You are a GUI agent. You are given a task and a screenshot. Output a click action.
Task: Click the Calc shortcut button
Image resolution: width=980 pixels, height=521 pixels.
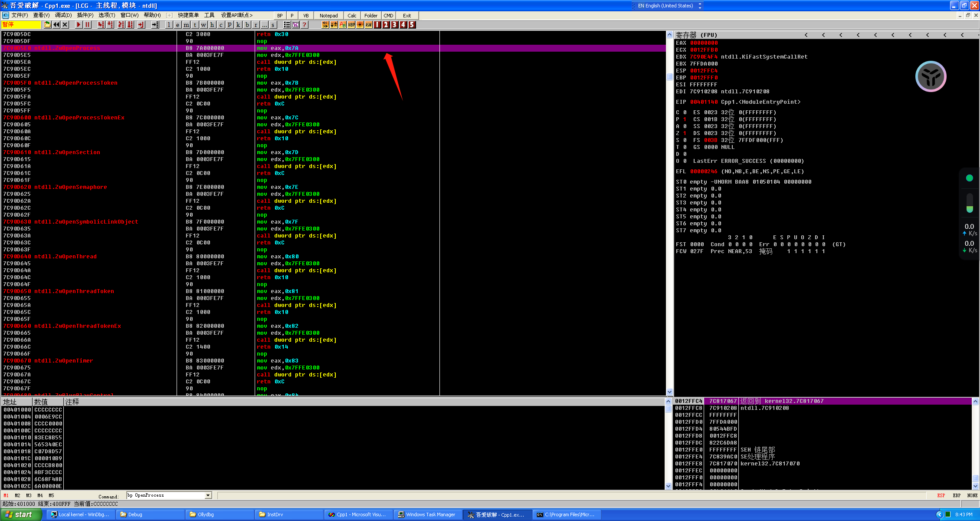(352, 16)
